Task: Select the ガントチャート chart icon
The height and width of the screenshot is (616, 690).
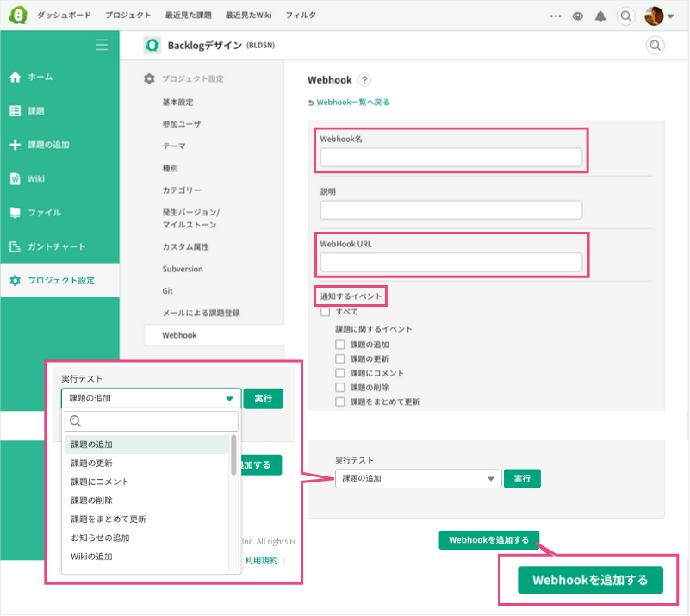Action: 13,246
